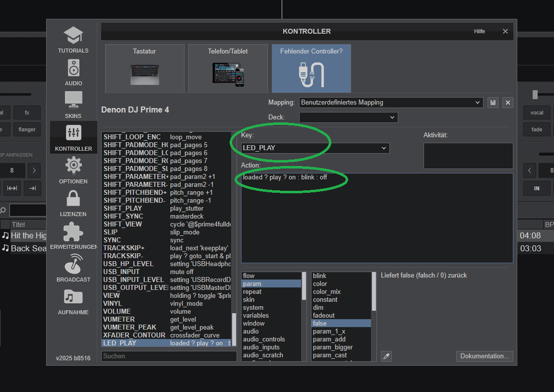Open the Optionen gear section
Screen dimensions: 554x392
pyautogui.click(x=73, y=170)
